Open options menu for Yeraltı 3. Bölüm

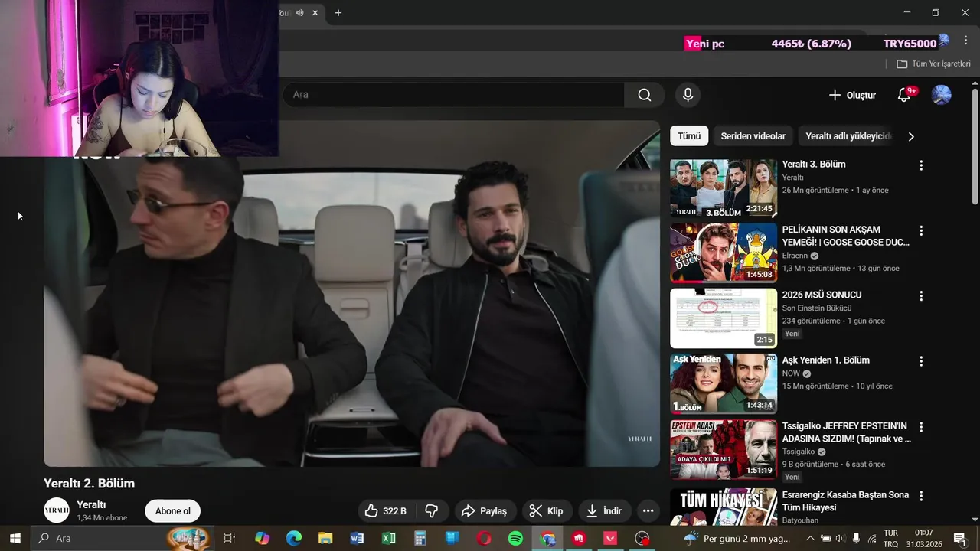click(x=921, y=165)
